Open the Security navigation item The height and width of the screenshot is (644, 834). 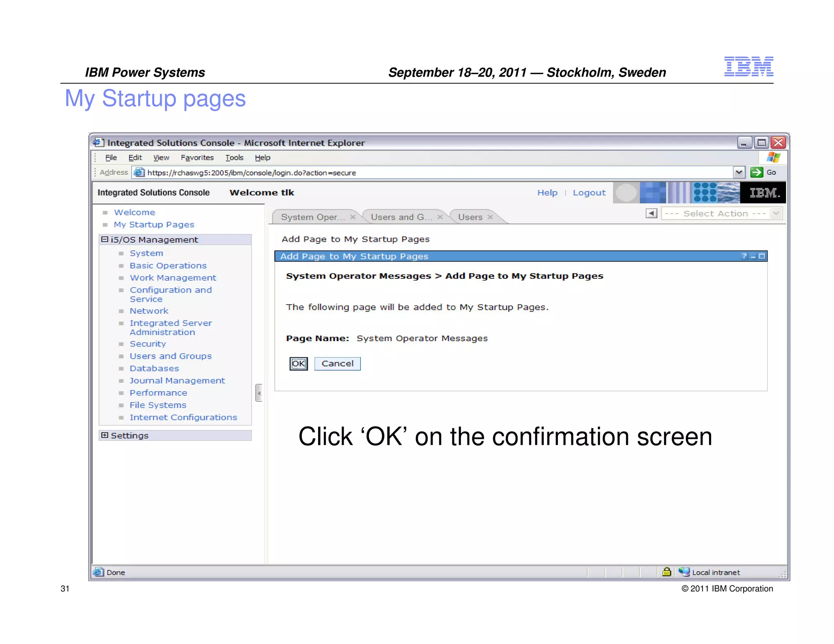148,344
